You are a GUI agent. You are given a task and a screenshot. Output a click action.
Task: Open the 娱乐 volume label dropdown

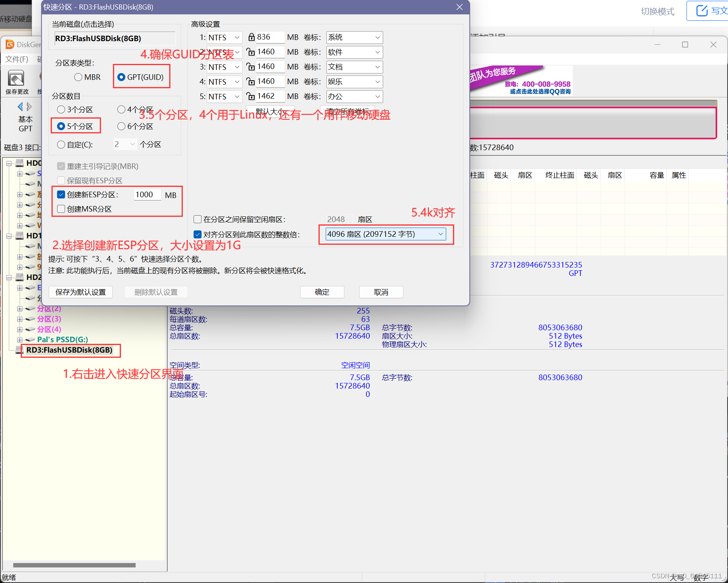tap(354, 82)
